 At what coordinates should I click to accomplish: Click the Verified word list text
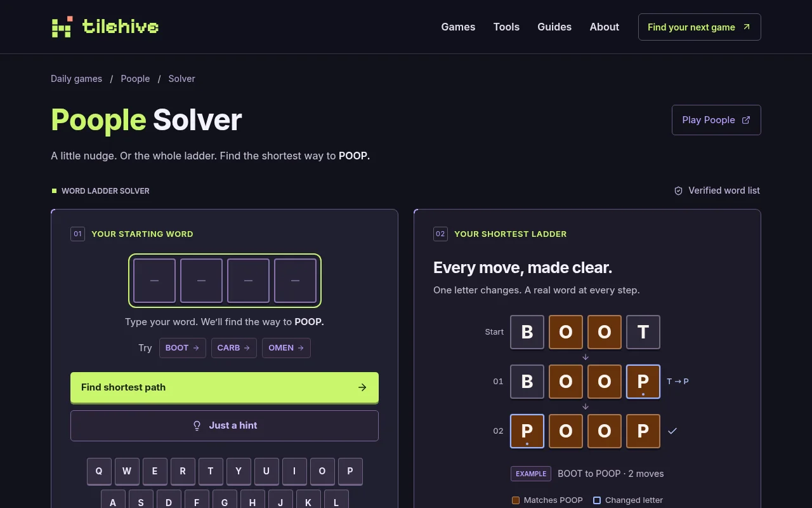(724, 190)
